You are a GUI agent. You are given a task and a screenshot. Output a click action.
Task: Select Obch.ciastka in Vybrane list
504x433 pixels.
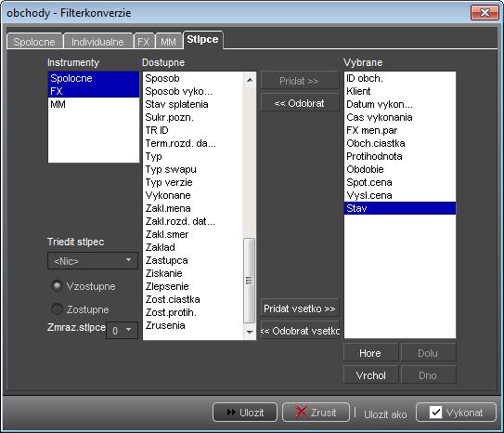[x=400, y=143]
